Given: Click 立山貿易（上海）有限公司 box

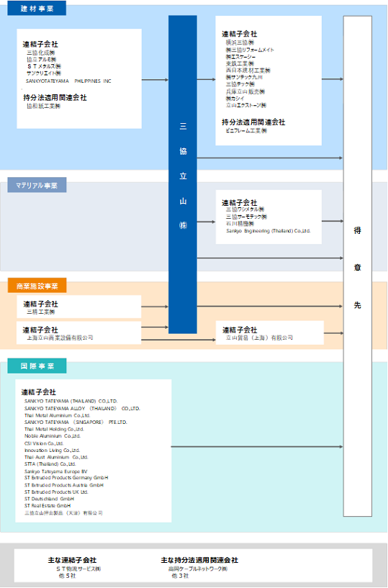Looking at the screenshot, I should pos(270,333).
